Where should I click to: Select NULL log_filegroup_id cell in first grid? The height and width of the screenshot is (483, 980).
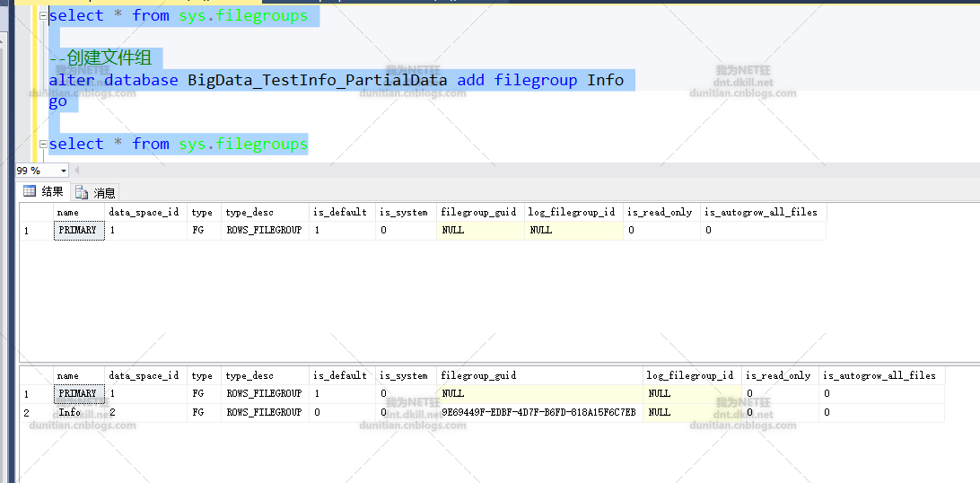573,230
